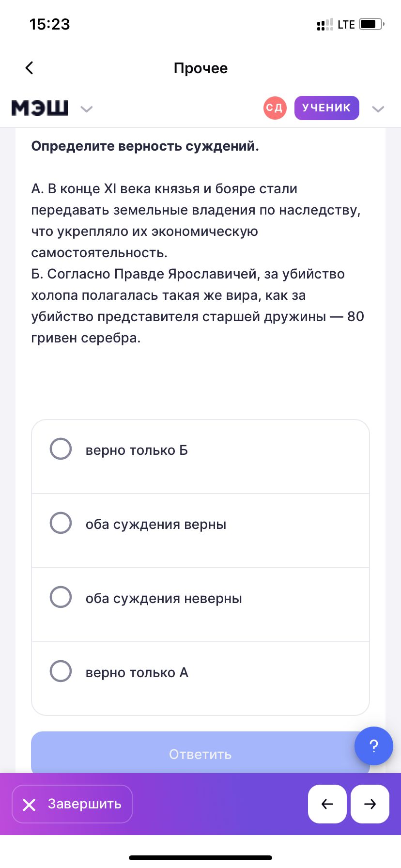Image resolution: width=401 pixels, height=868 pixels.
Task: Open the УЧЕНИК role badge
Action: 326,108
